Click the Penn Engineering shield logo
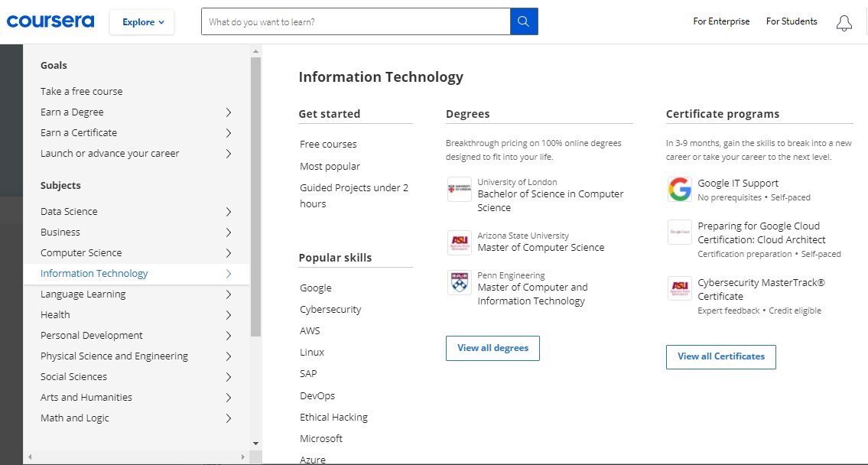This screenshot has height=465, width=868. click(459, 282)
